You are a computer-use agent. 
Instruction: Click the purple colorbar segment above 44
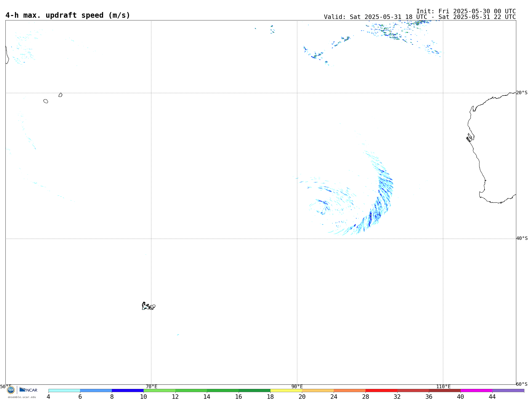pyautogui.click(x=508, y=391)
